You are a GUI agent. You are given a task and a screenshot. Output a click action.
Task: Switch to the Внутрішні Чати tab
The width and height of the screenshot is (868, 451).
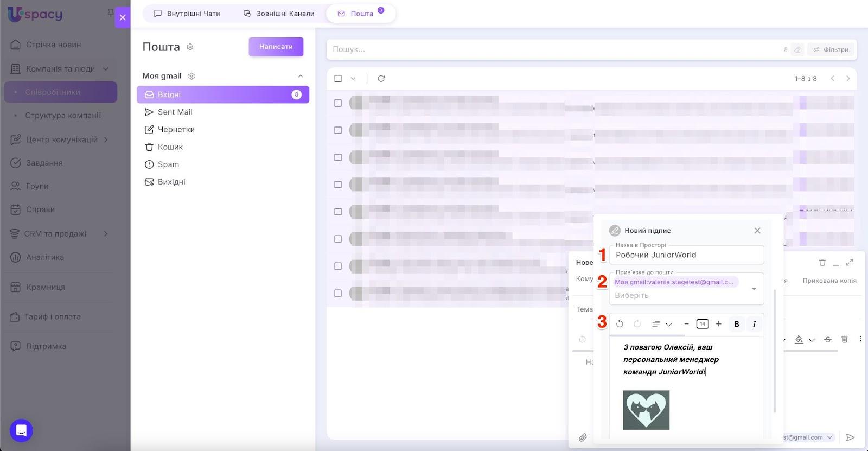187,14
